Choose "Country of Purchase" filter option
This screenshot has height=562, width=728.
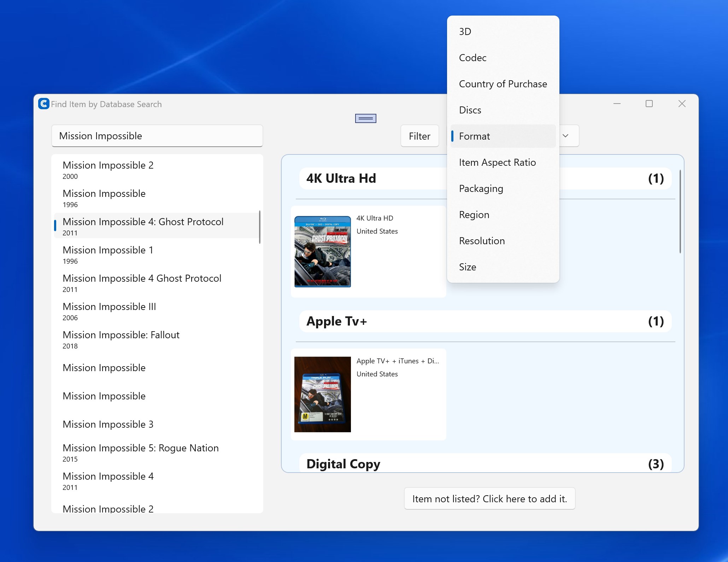(503, 84)
